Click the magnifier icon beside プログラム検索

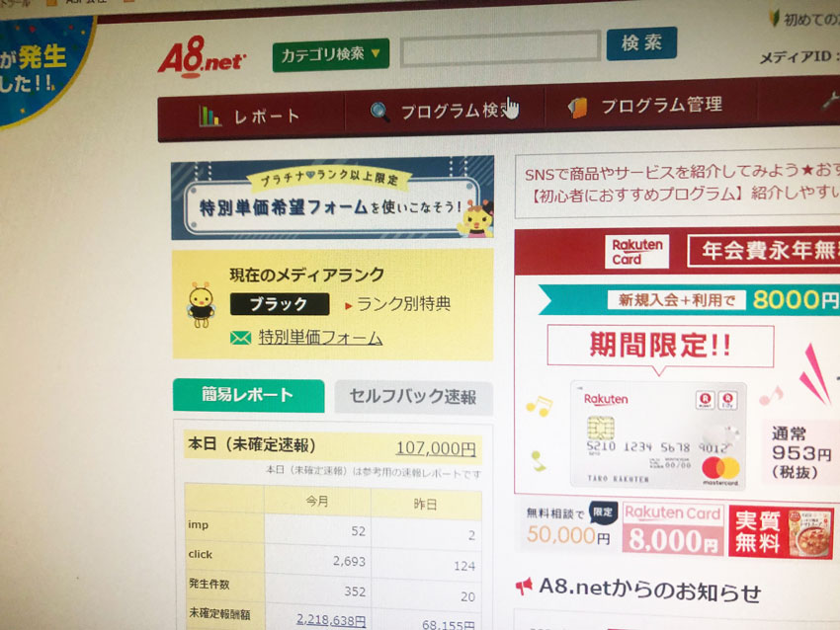pyautogui.click(x=379, y=112)
